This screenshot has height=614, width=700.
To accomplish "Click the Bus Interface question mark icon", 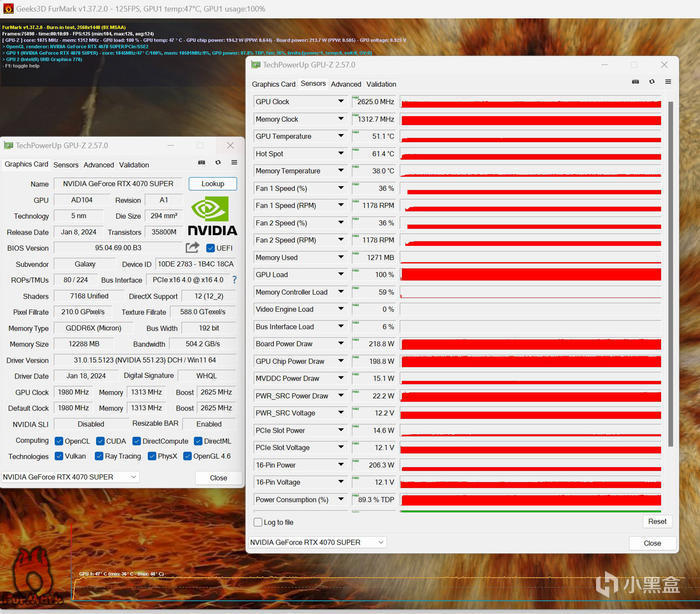I will coord(234,280).
